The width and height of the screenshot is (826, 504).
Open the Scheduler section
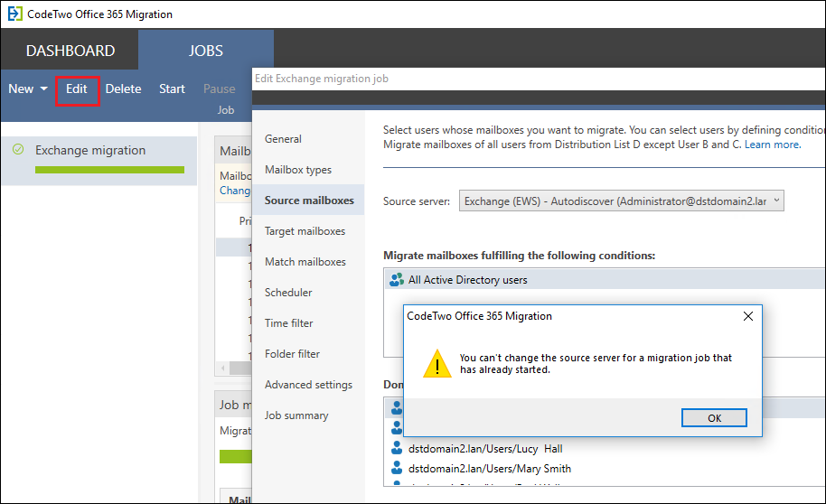point(308,293)
